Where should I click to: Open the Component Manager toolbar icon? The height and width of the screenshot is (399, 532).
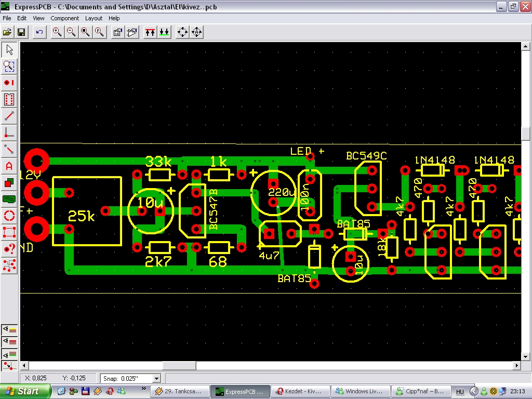coord(132,32)
